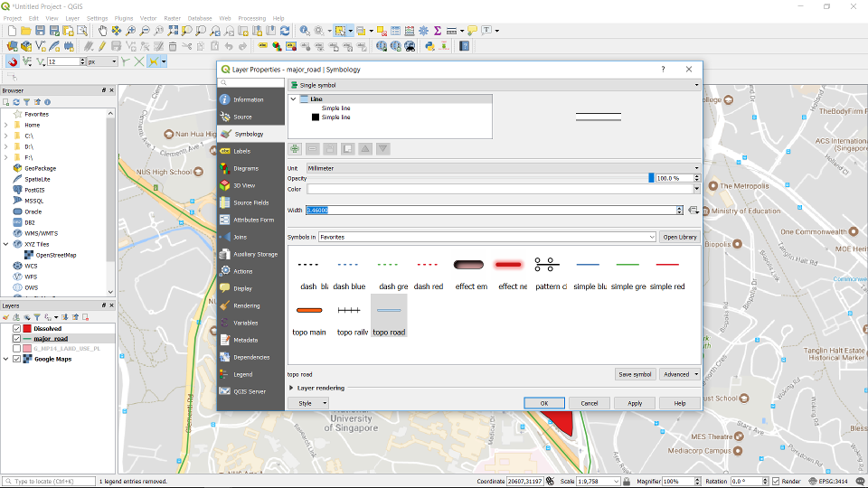Open the Single symbol renderer dropdown
The height and width of the screenshot is (488, 868).
[x=494, y=85]
